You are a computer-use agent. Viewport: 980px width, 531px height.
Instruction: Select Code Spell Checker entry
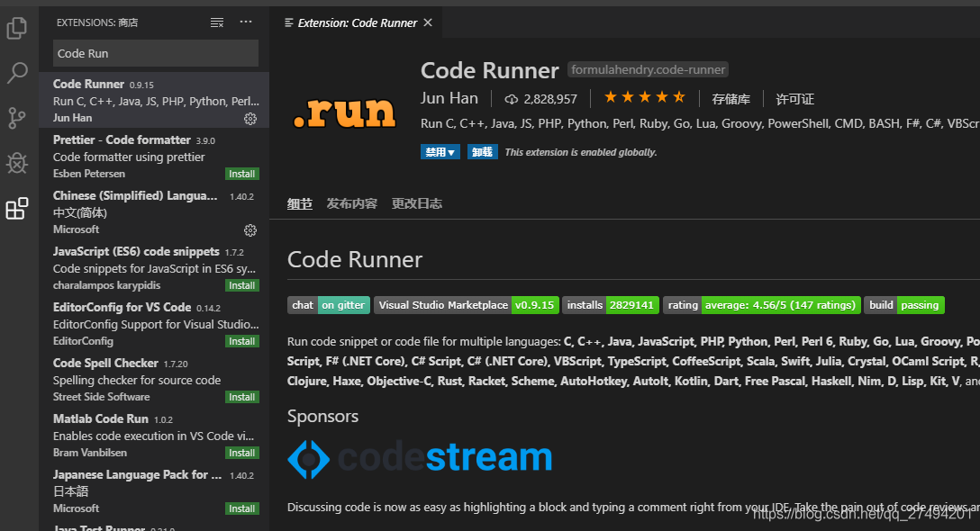coord(154,379)
